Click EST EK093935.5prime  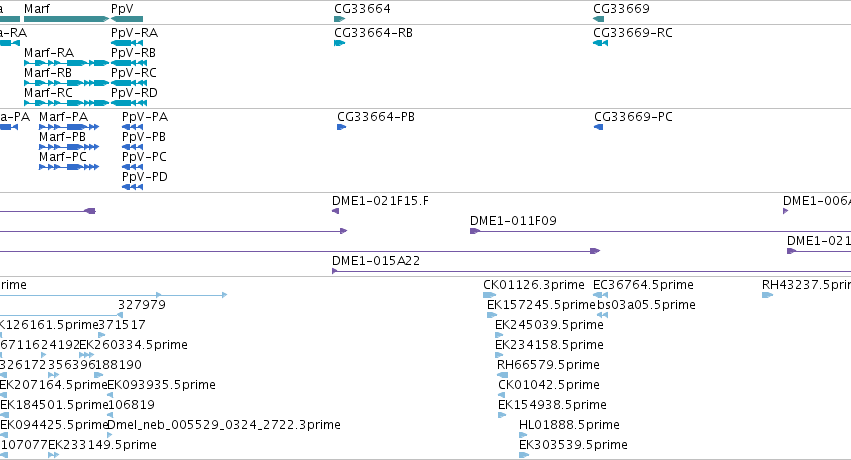click(x=110, y=395)
